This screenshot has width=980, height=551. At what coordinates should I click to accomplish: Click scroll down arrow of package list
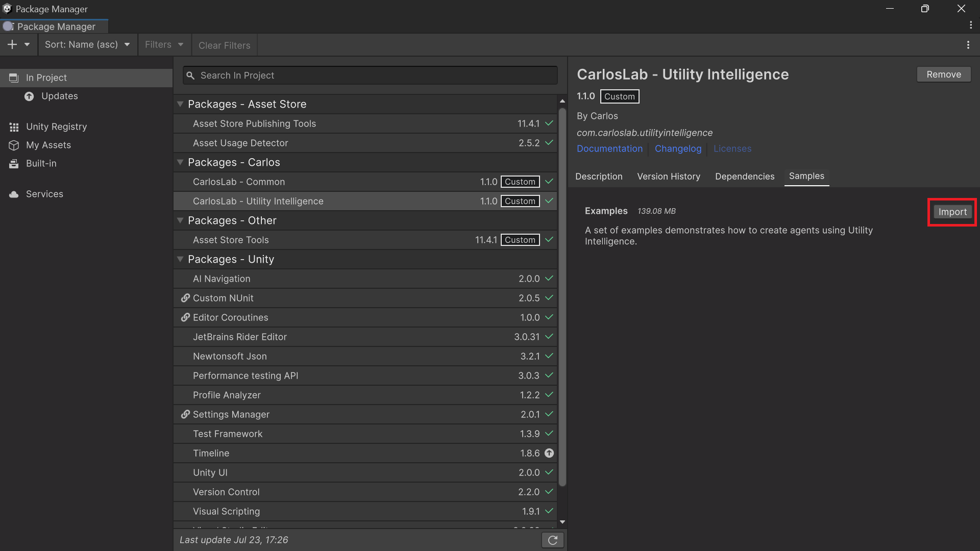coord(562,522)
